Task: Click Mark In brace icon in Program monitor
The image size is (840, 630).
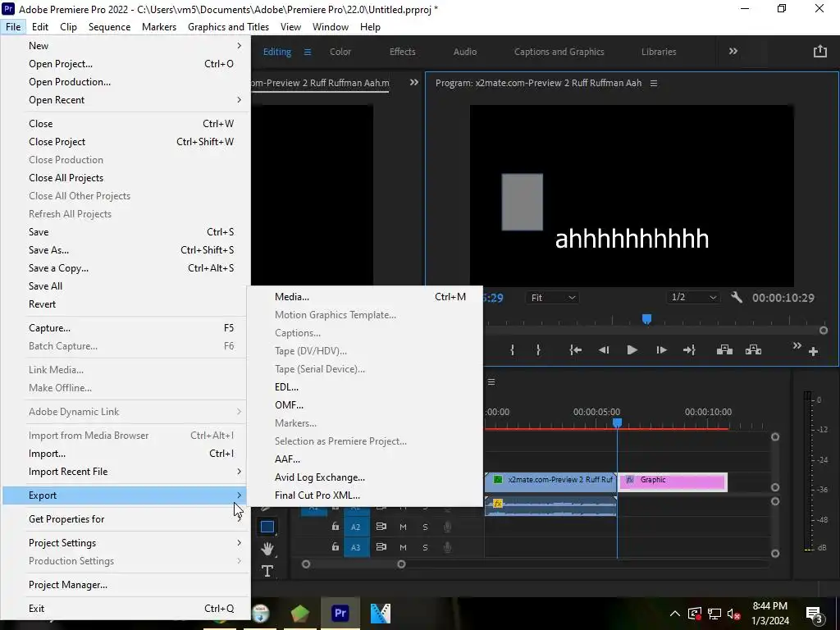Action: pyautogui.click(x=512, y=349)
